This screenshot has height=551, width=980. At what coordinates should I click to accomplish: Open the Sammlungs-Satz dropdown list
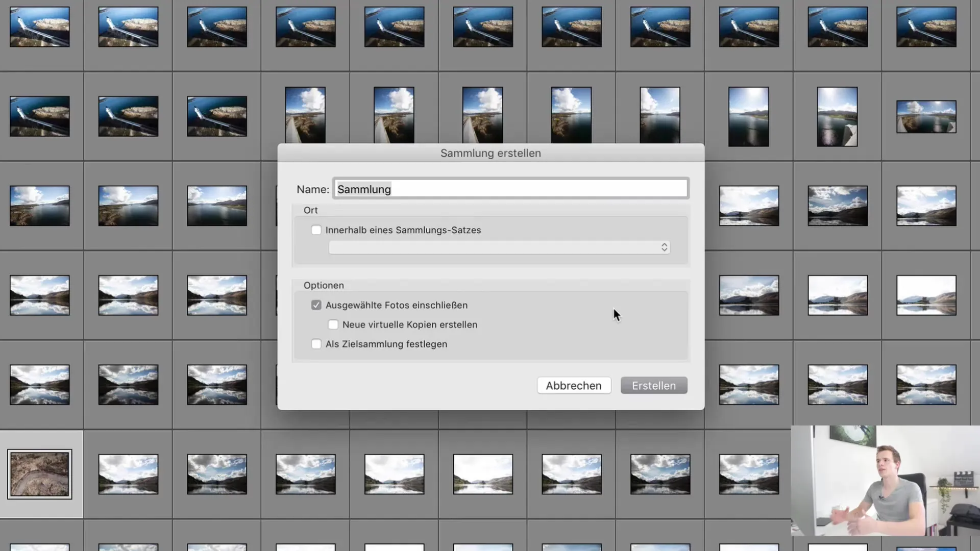(499, 247)
